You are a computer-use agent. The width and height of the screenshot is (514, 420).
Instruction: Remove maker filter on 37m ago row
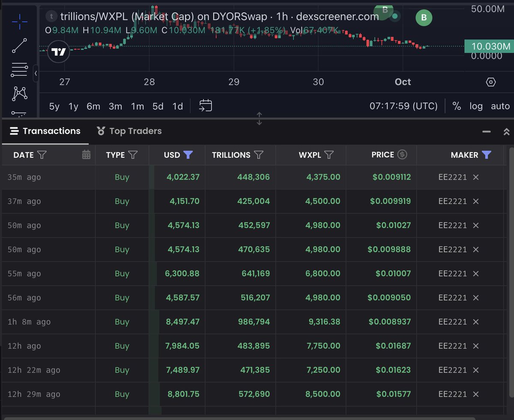[475, 201]
